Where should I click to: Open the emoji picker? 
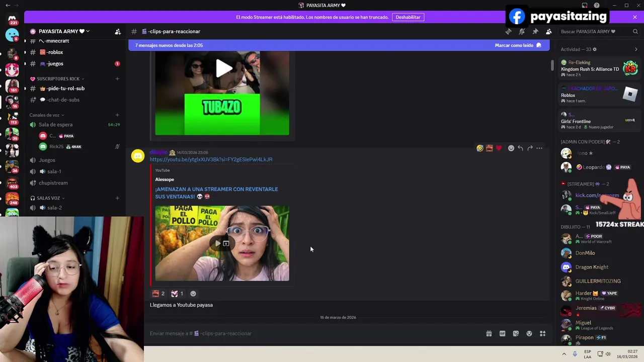tap(529, 333)
